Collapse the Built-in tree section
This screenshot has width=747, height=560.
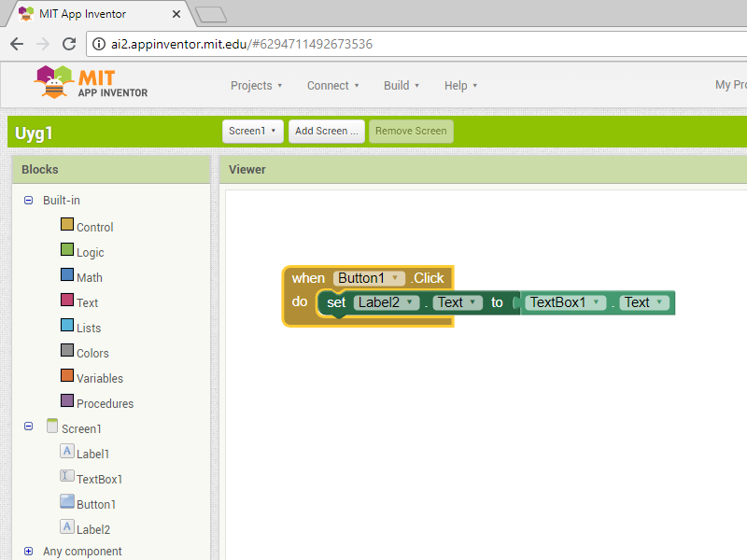tap(28, 200)
